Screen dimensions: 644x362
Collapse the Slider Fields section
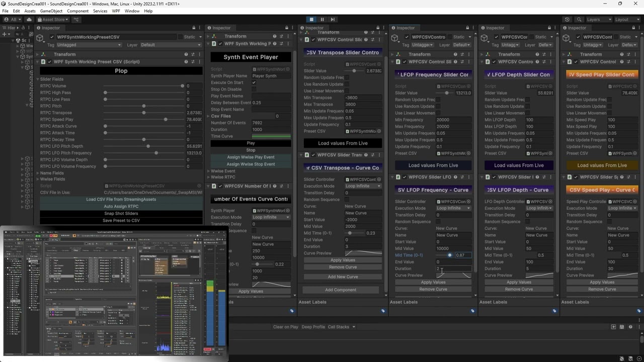coord(38,79)
